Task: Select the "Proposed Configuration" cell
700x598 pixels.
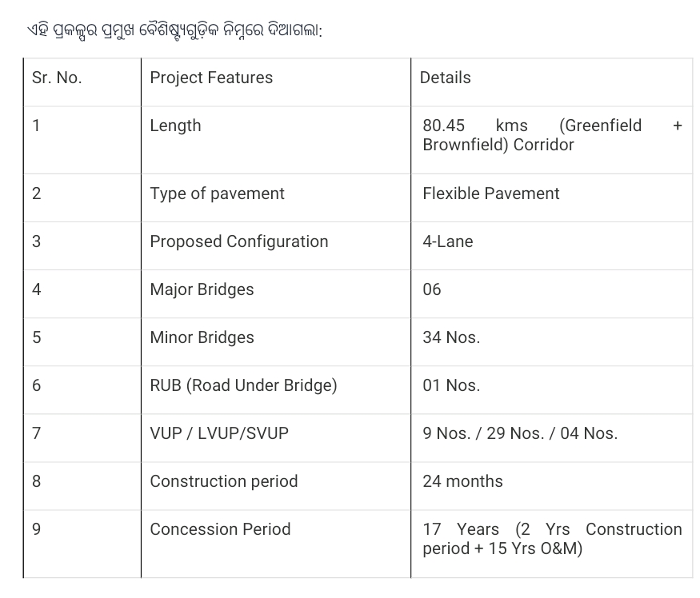Action: [x=238, y=241]
